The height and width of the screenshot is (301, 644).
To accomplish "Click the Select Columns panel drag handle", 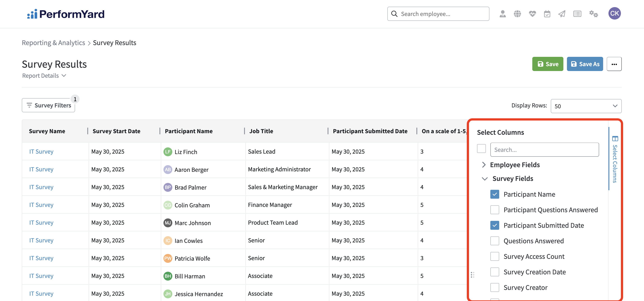I will pos(472,275).
